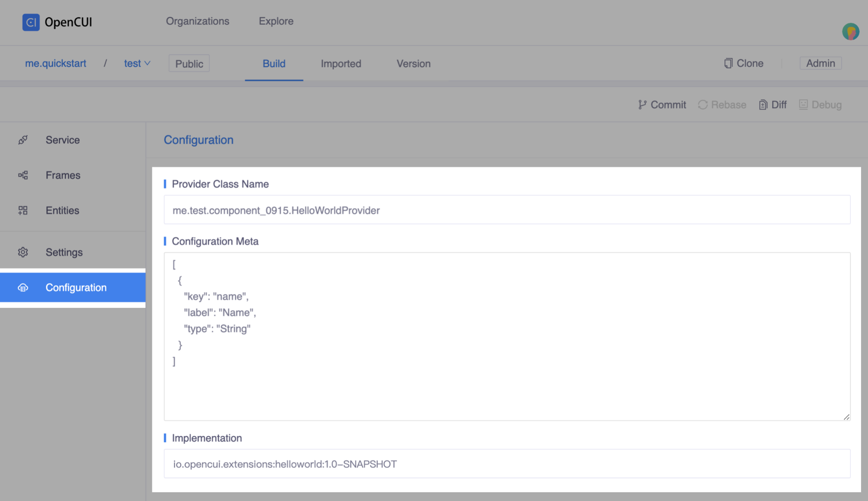The width and height of the screenshot is (868, 501).
Task: Open the Admin settings
Action: [820, 63]
